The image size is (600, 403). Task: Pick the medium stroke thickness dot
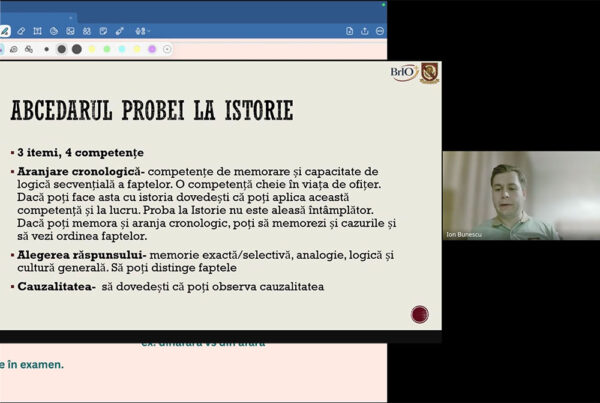pyautogui.click(x=62, y=49)
